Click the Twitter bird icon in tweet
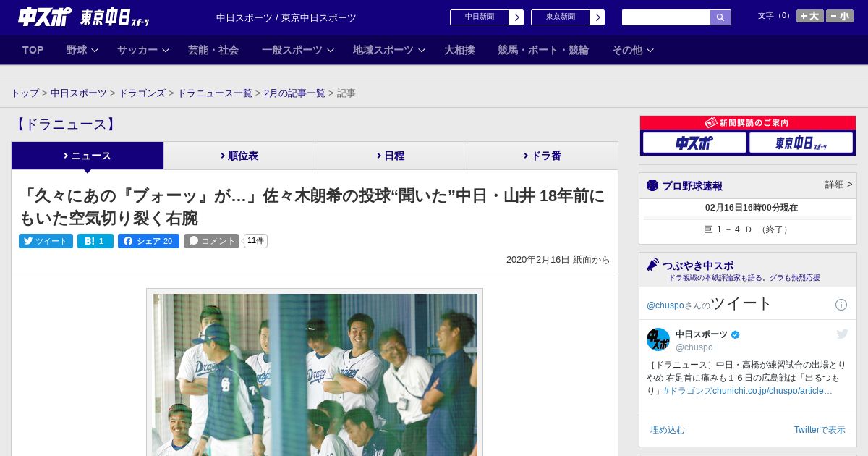The image size is (868, 456). [x=842, y=334]
